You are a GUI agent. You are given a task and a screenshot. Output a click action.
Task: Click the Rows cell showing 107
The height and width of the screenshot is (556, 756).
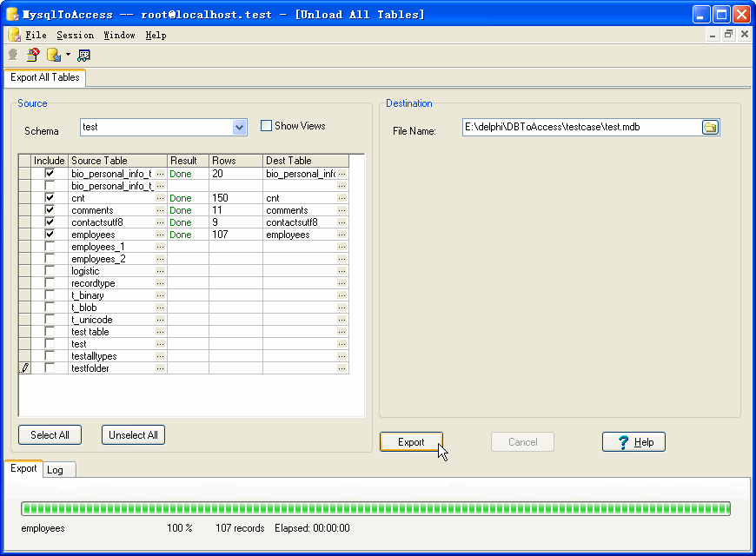pos(235,235)
